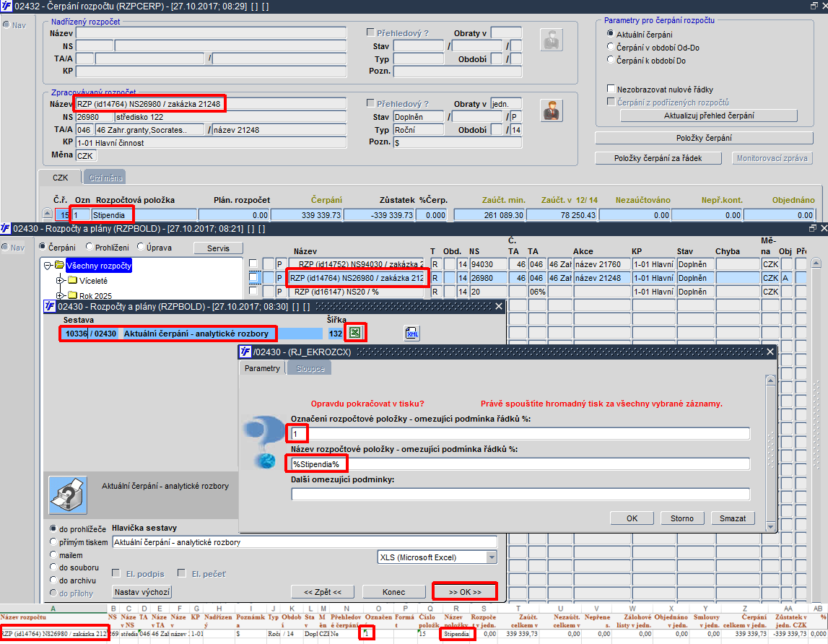Click the Servis button
The width and height of the screenshot is (828, 644).
[218, 248]
